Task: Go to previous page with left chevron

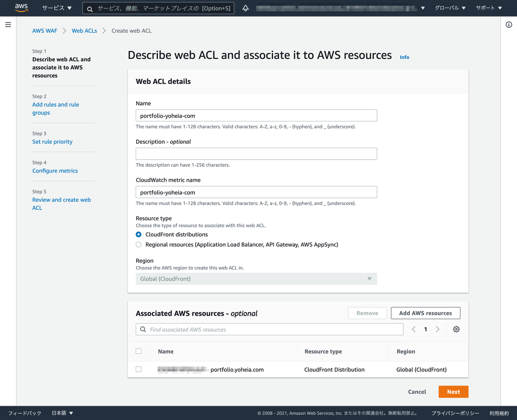Action: (x=414, y=329)
